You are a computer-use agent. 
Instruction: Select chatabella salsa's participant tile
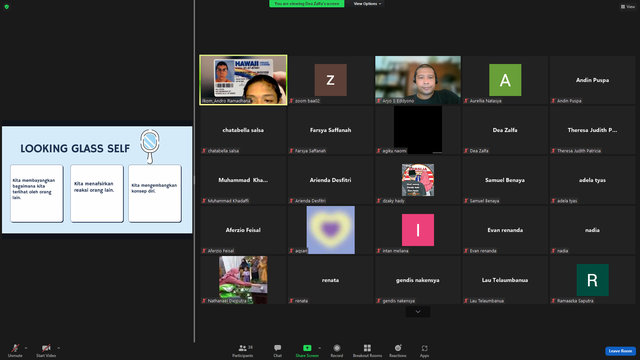243,130
